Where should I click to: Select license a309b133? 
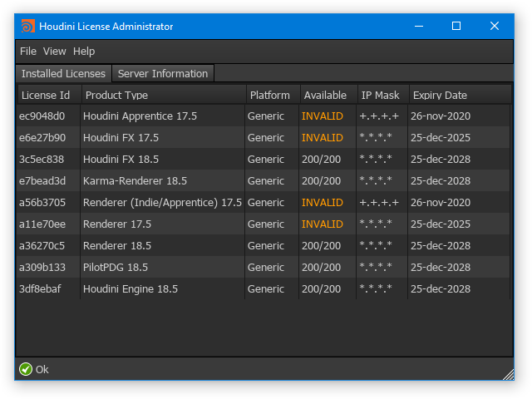tap(42, 268)
